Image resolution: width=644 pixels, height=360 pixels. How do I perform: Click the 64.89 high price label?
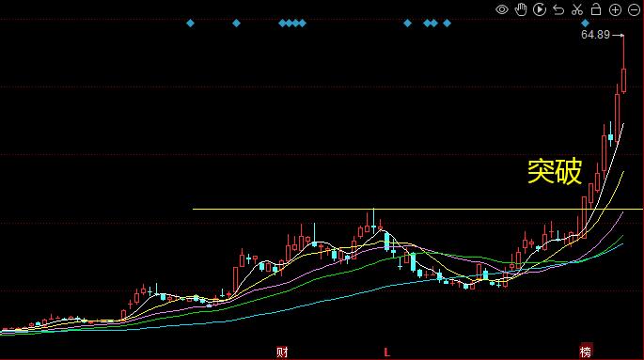click(595, 35)
